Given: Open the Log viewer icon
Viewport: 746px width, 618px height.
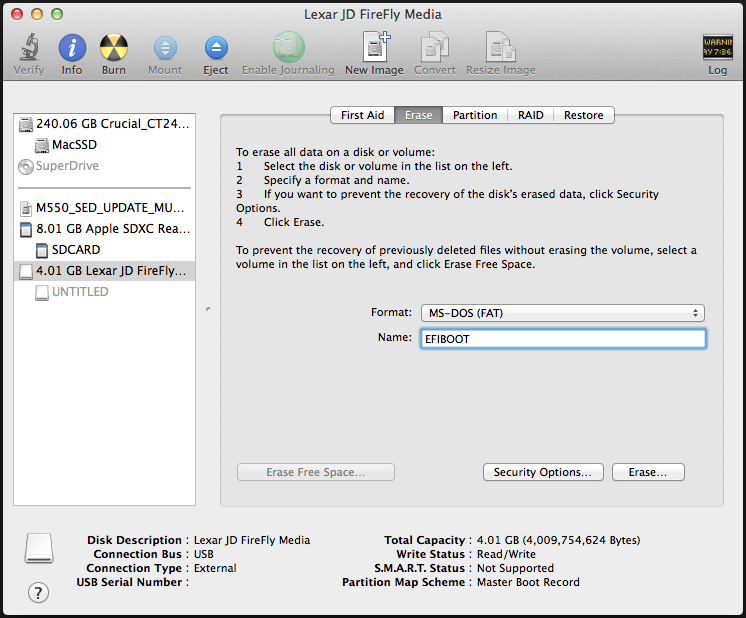Looking at the screenshot, I should coord(717,47).
